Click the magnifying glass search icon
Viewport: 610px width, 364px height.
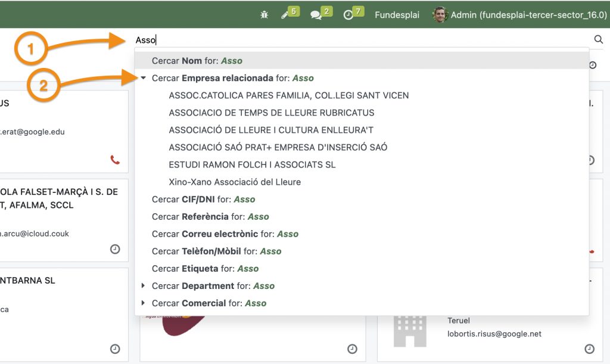click(598, 40)
